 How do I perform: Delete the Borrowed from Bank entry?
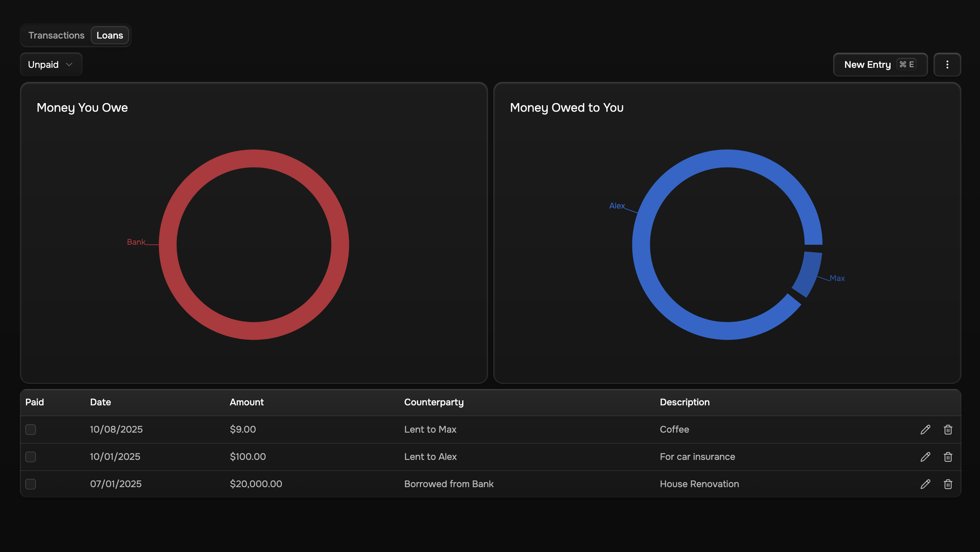point(948,484)
